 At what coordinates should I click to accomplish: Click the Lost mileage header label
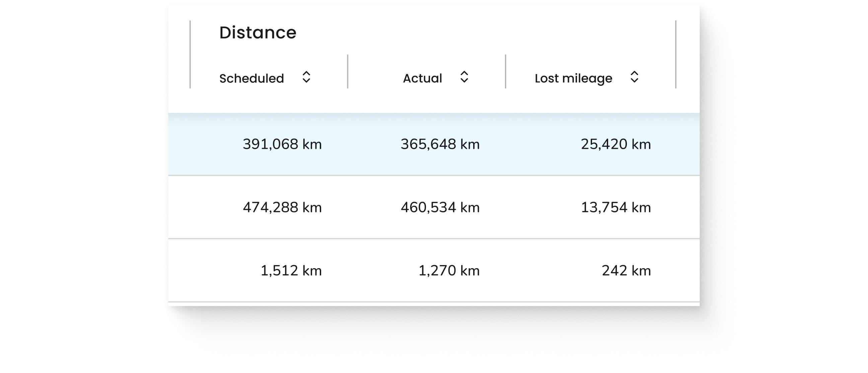point(573,78)
